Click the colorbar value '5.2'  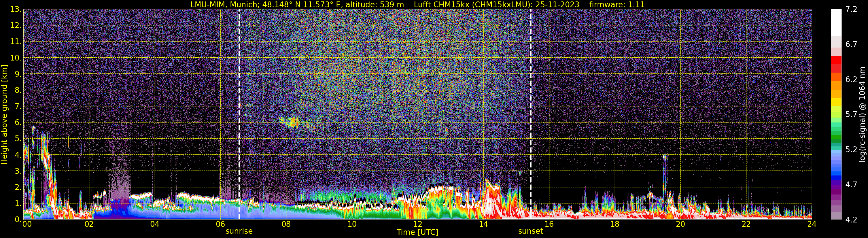point(851,149)
